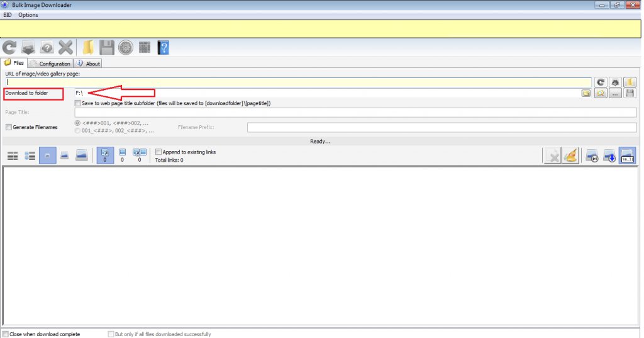Check the Generate Filenames box
The image size is (644, 338).
click(9, 128)
